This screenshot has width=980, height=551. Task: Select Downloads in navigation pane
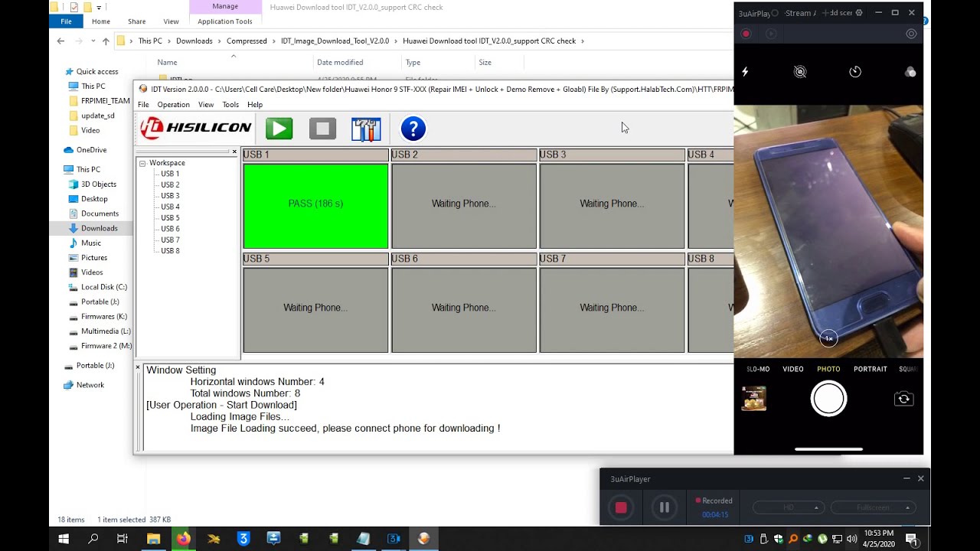[x=100, y=228]
